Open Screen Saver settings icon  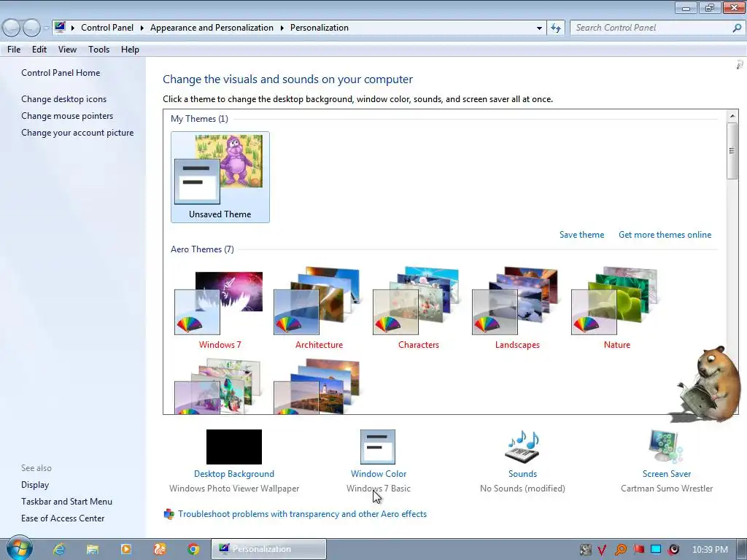click(666, 446)
